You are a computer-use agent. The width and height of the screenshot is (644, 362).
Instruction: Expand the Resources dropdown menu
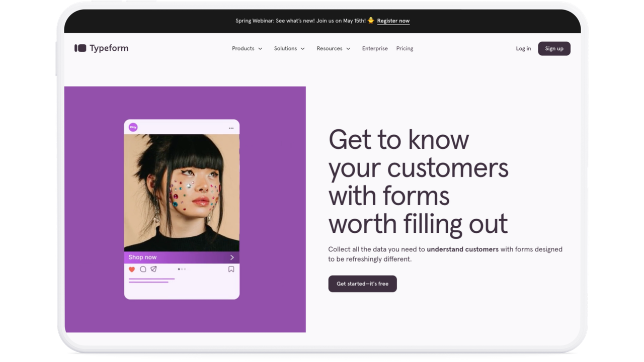click(334, 49)
